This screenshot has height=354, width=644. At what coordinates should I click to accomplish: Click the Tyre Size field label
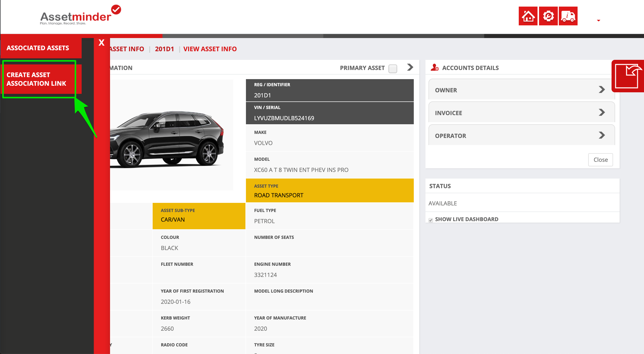(x=264, y=345)
